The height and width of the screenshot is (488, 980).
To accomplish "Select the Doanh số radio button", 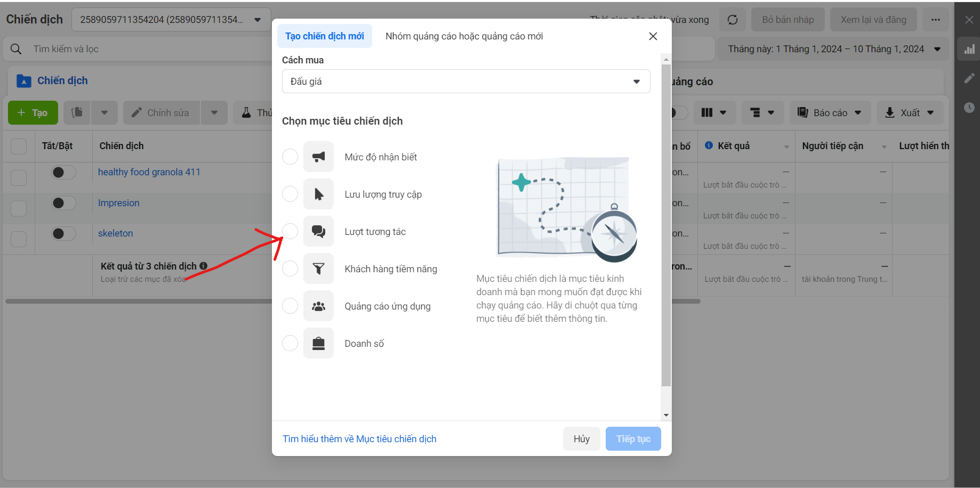I will 290,343.
